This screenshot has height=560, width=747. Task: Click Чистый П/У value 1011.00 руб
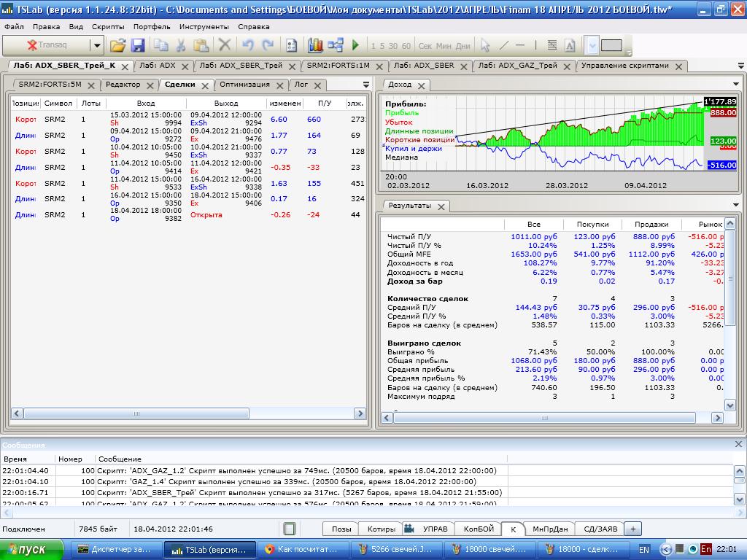533,237
